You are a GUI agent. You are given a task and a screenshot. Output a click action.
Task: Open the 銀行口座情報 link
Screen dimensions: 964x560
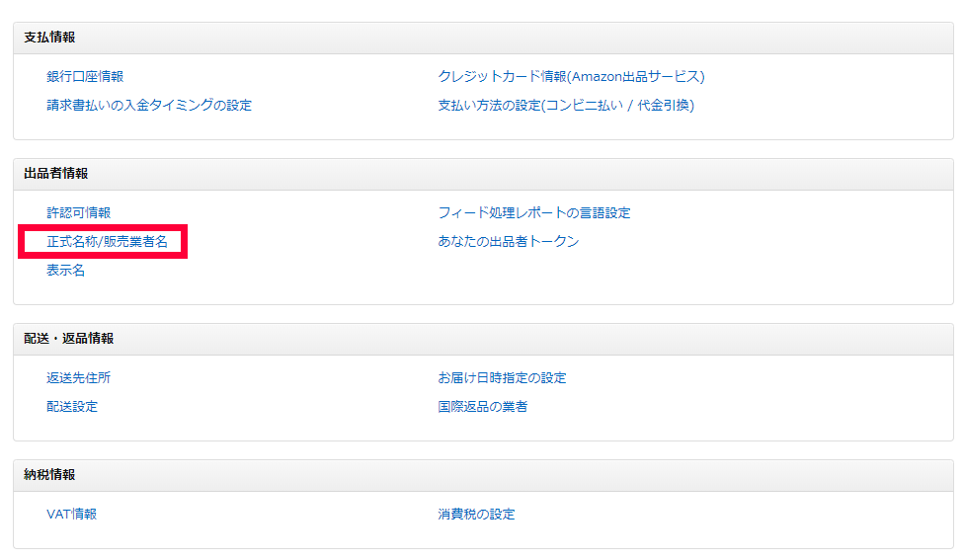[85, 76]
